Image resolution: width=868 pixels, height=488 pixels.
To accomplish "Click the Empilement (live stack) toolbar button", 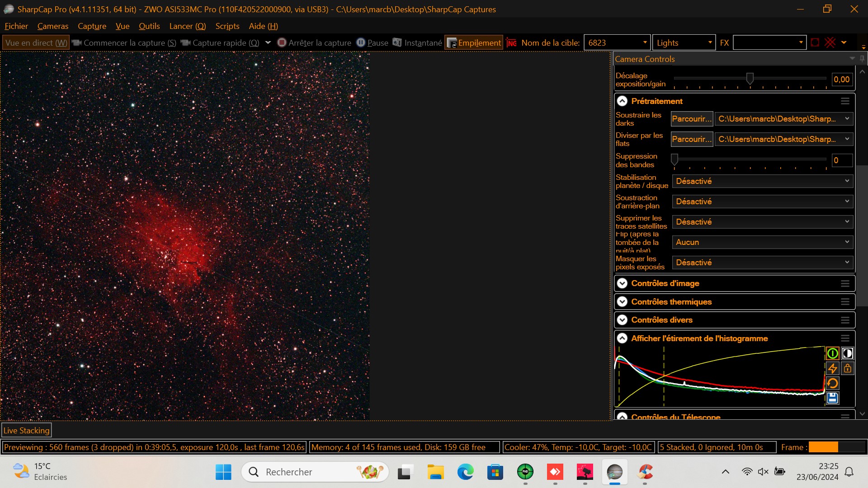I will coord(474,42).
